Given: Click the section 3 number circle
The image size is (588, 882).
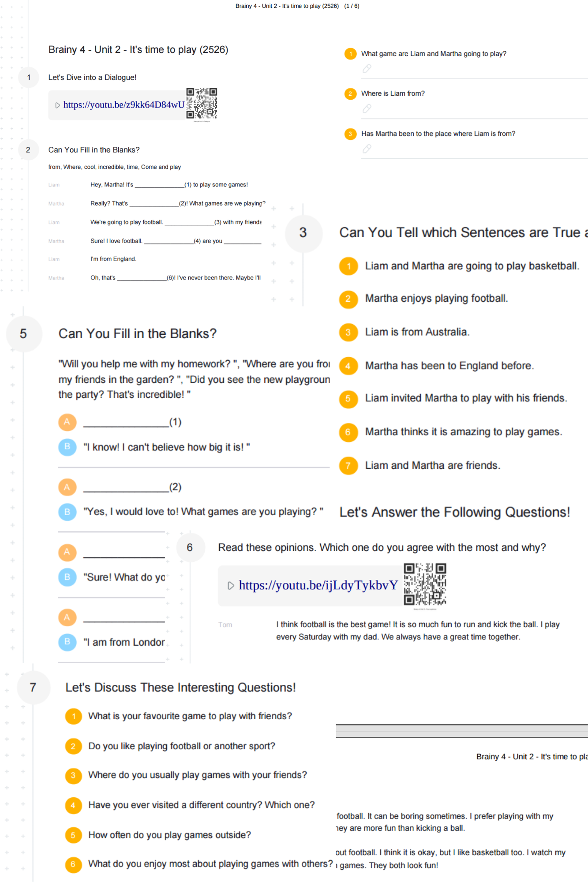Looking at the screenshot, I should tap(303, 233).
